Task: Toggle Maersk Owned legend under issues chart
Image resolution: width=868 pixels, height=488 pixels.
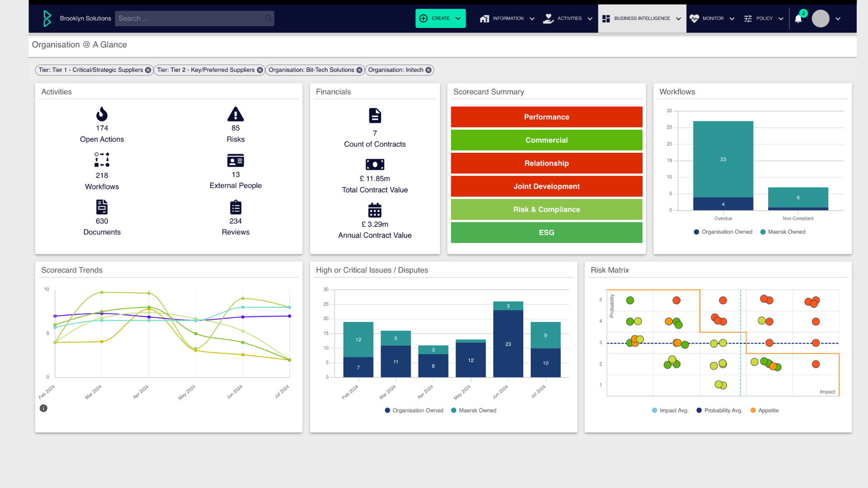Action: click(x=474, y=410)
